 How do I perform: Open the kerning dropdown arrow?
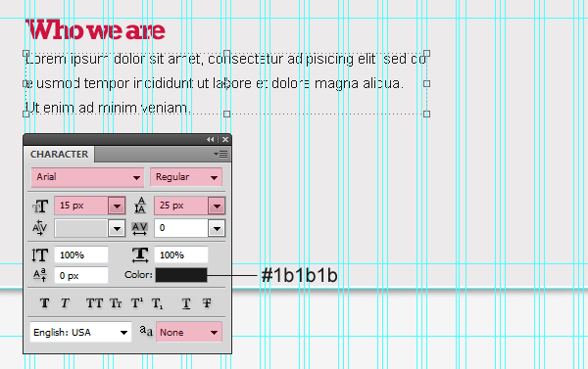point(117,228)
